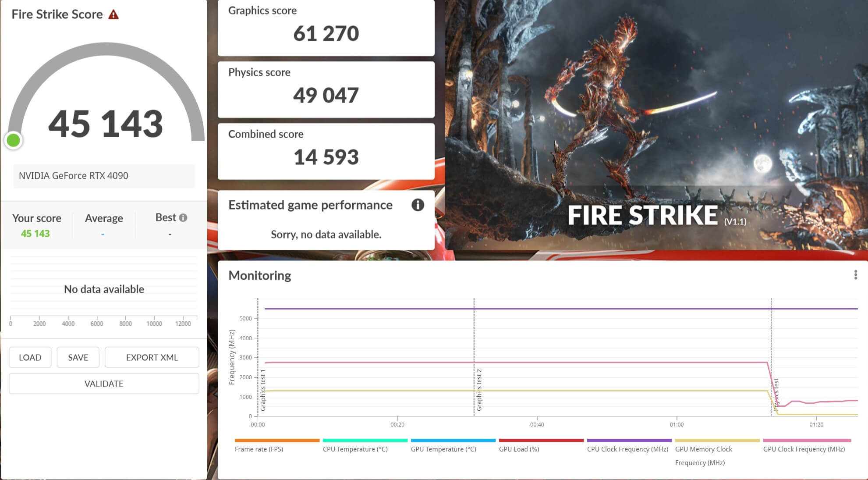Select the NVIDIA GeForce RTX 4090 field

[104, 176]
